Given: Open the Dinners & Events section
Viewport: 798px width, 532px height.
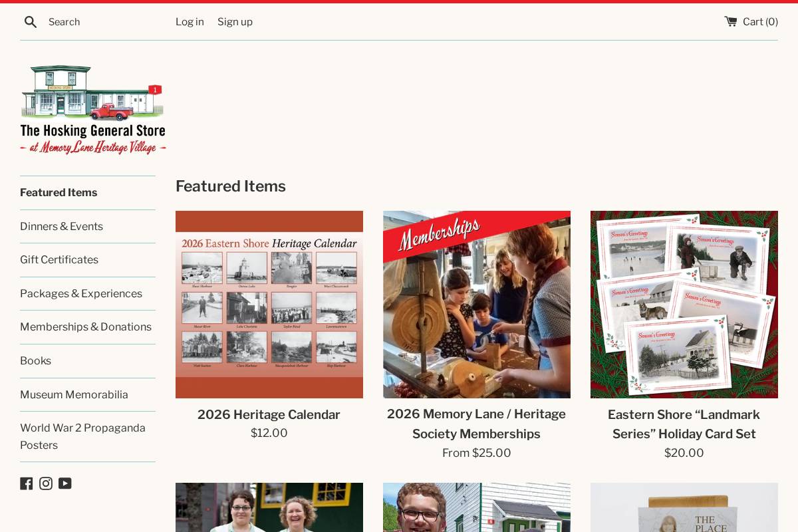Looking at the screenshot, I should pyautogui.click(x=61, y=226).
